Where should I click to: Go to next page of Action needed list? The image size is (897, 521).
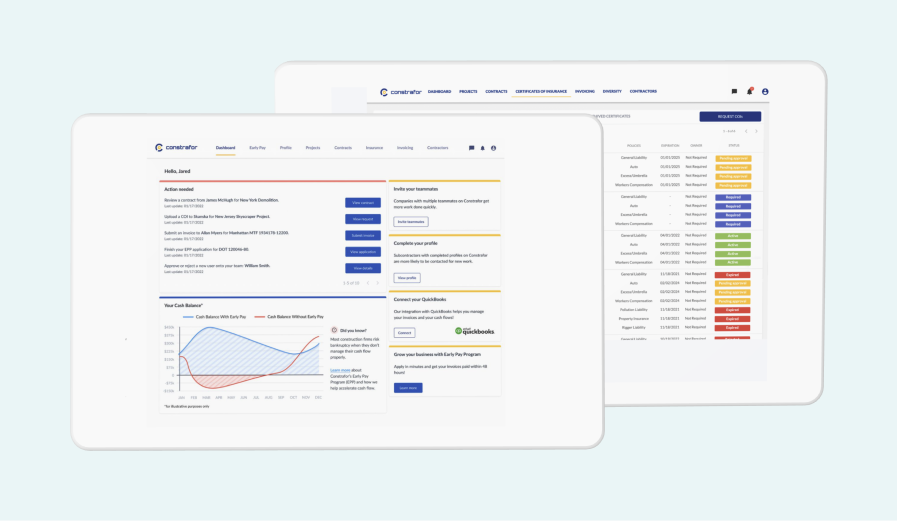point(377,283)
